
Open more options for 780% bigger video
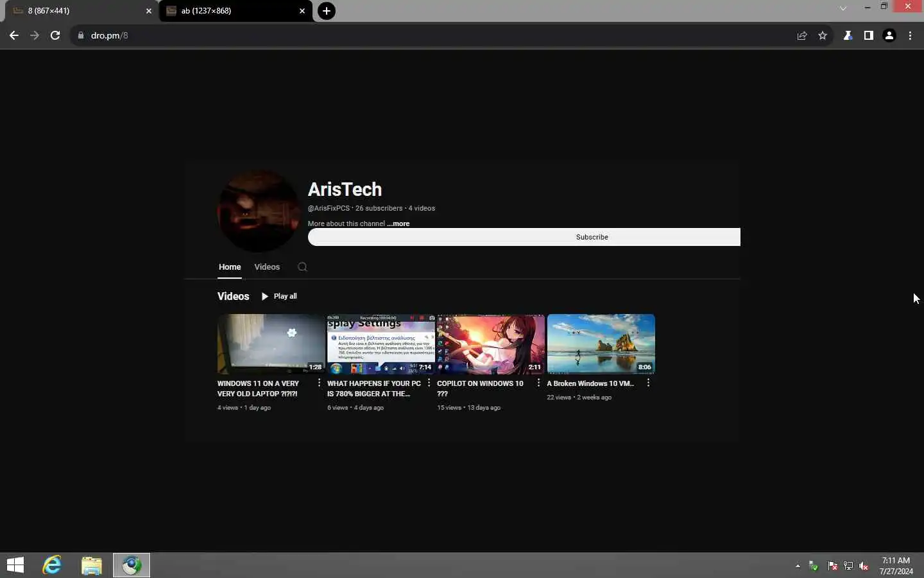(x=429, y=383)
